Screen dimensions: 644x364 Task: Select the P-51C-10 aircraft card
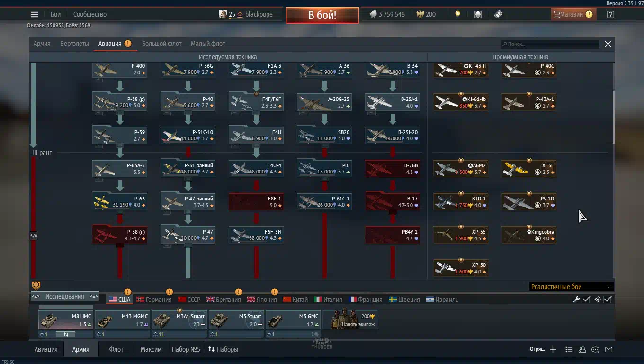188,135
